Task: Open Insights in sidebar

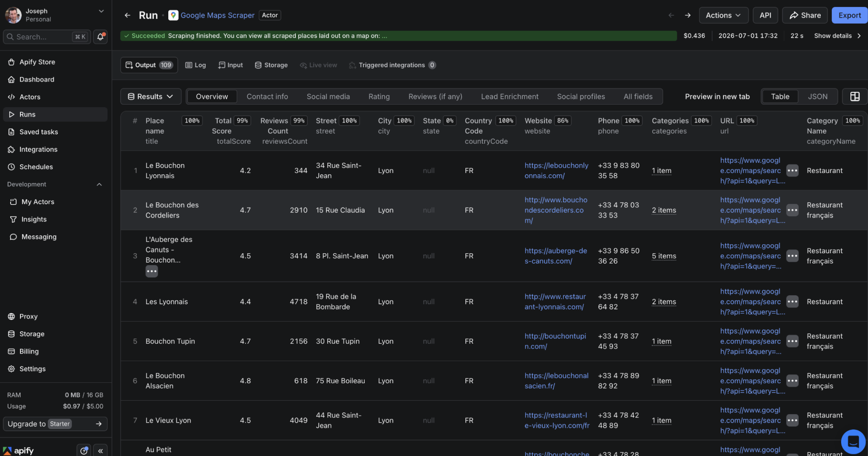Action: coord(55,219)
